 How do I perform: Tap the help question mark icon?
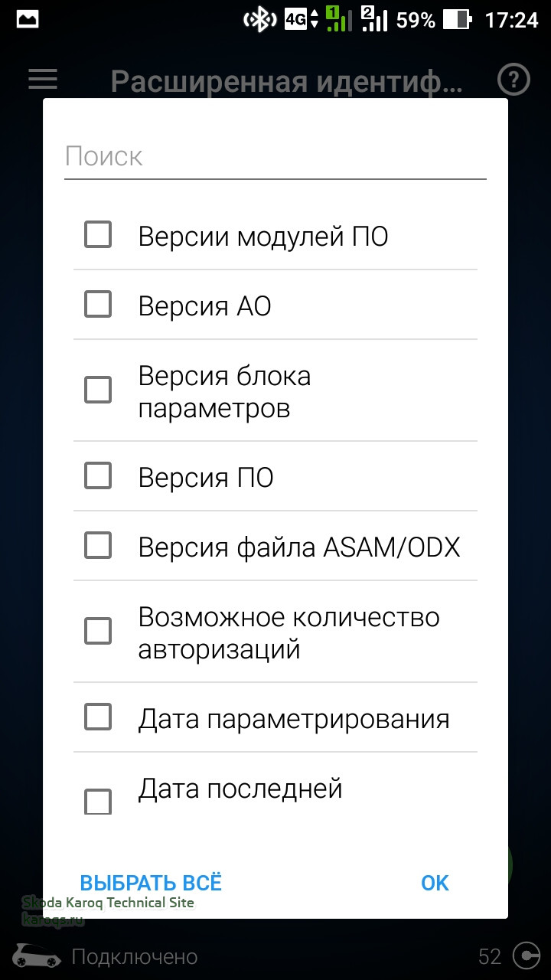514,80
